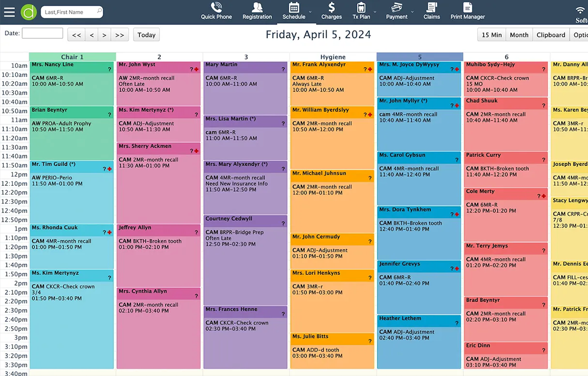Click the Date input field
The width and height of the screenshot is (588, 376).
[x=43, y=33]
